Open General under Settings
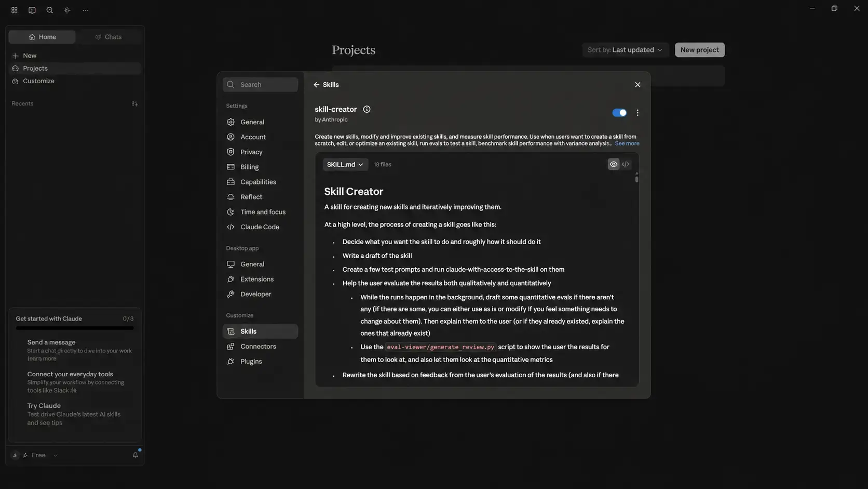This screenshot has width=868, height=489. [x=260, y=122]
